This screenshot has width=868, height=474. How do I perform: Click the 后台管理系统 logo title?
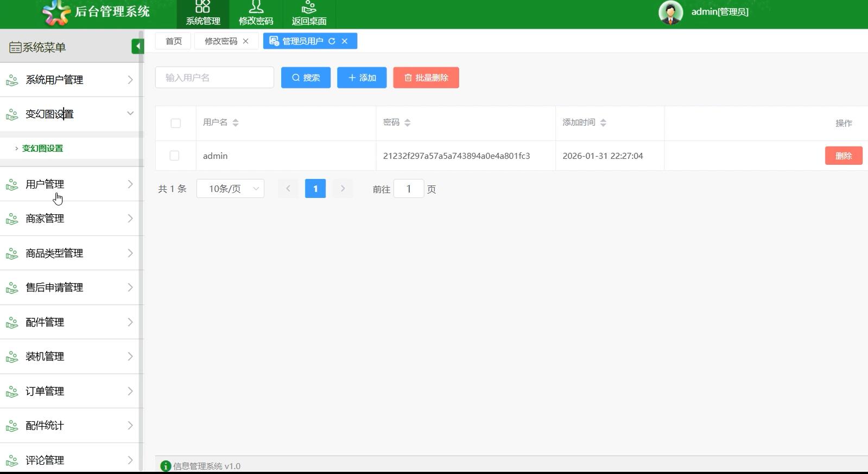point(112,12)
